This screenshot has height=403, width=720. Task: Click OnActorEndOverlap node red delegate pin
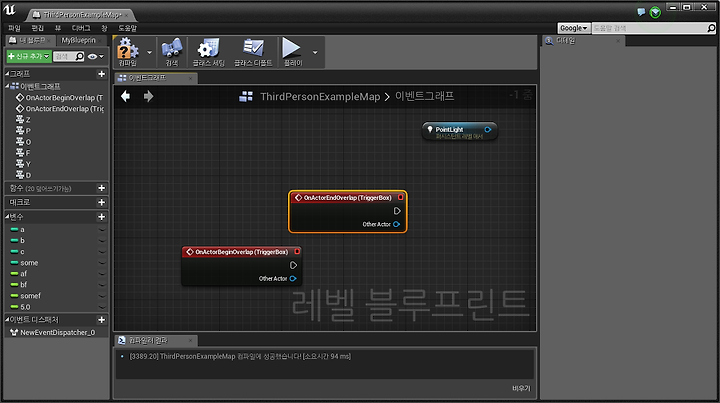(x=400, y=197)
